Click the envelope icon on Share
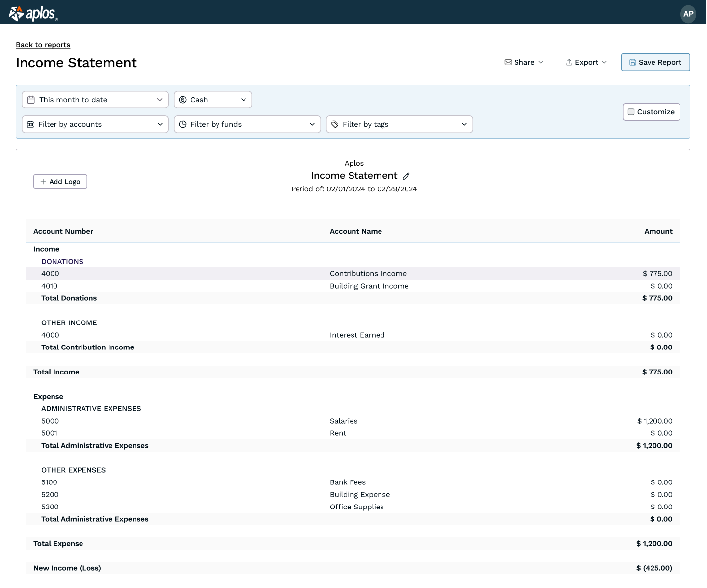Image resolution: width=707 pixels, height=588 pixels. point(508,62)
